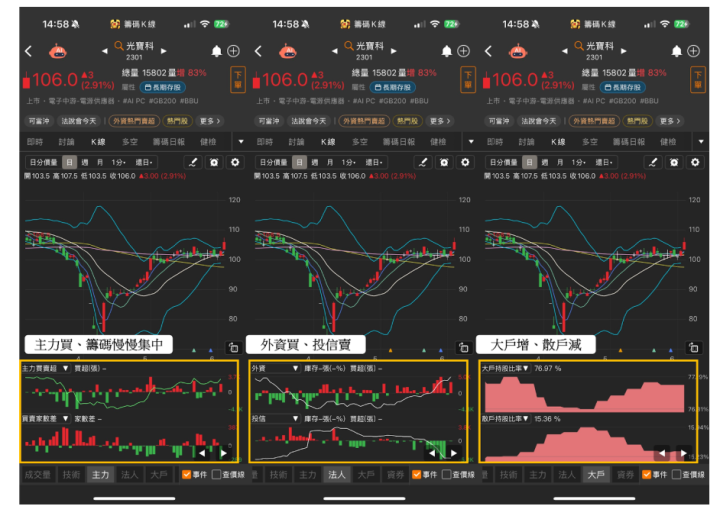Open the 買賣家數差 indicator dropdown
The width and height of the screenshot is (720, 519).
point(45,418)
